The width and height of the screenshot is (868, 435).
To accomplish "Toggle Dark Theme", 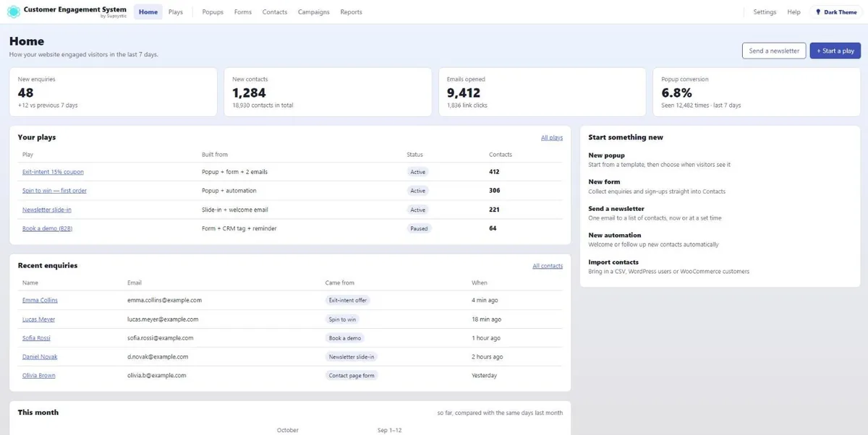I will pos(836,12).
